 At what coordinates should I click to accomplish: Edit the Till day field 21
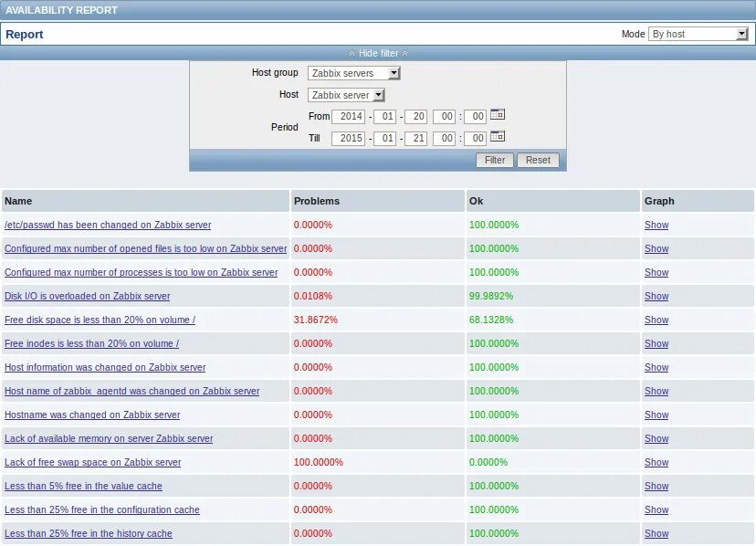[x=416, y=139]
